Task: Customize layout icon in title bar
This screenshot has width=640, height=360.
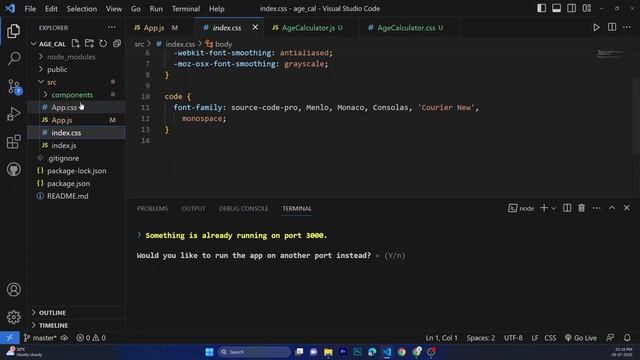Action: click(587, 8)
